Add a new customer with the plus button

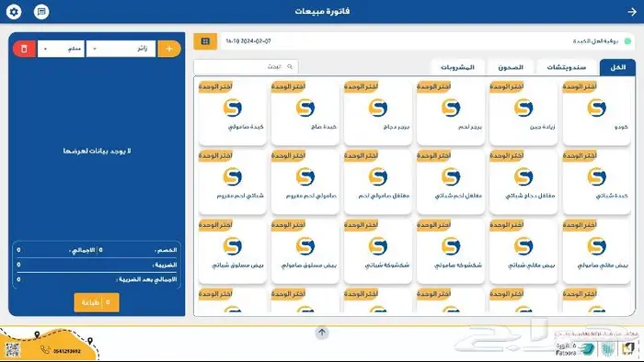[169, 49]
